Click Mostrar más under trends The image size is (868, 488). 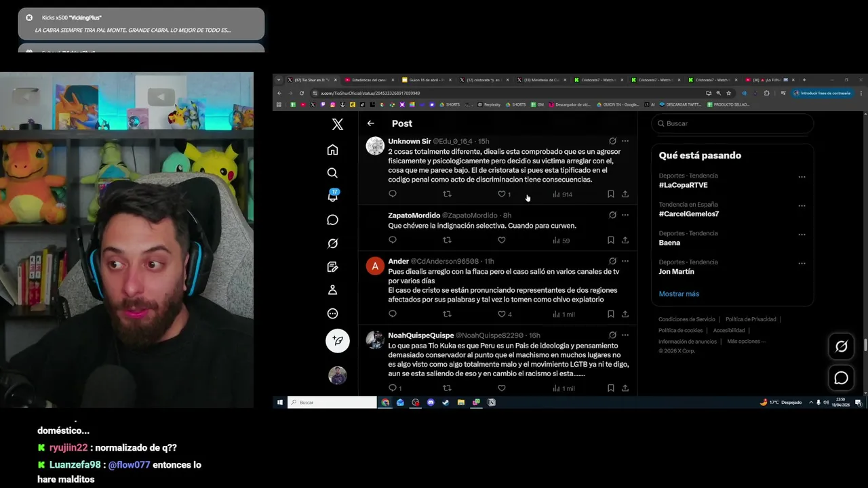(679, 293)
